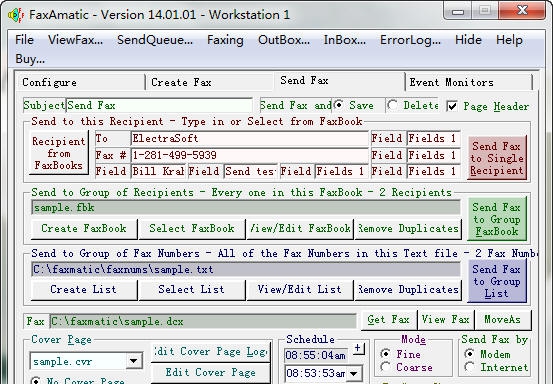553x384 pixels.
Task: Open the Buy... menu
Action: [x=30, y=59]
